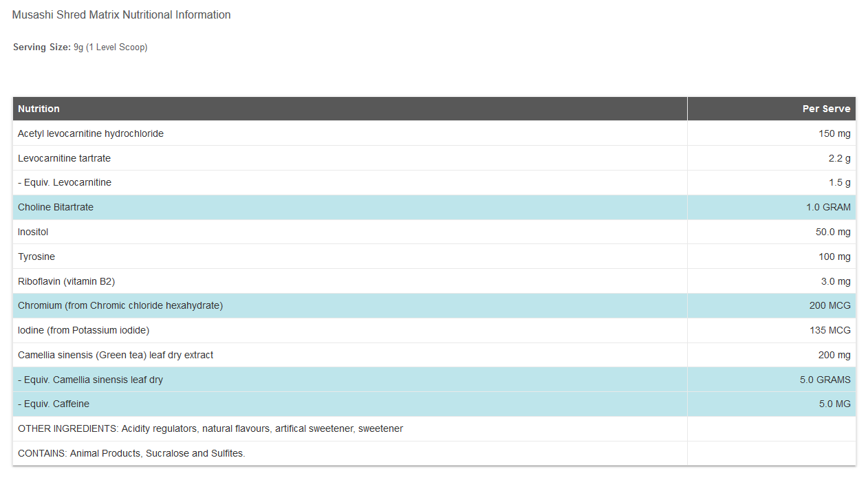Click the '135 MCG' value

pos(830,330)
